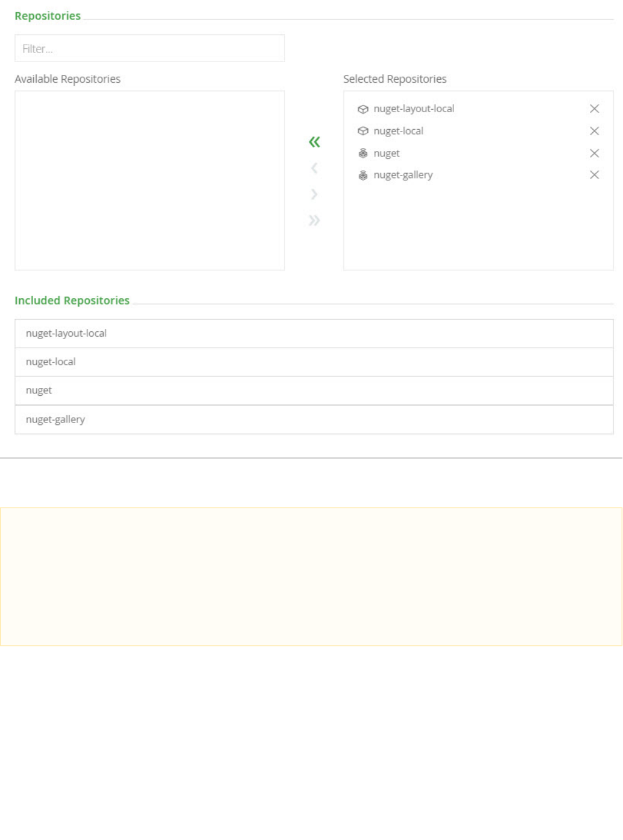Viewport: 623px width, 840px height.
Task: Click nuget-layout-local row in Included Repositories
Action: [x=314, y=333]
